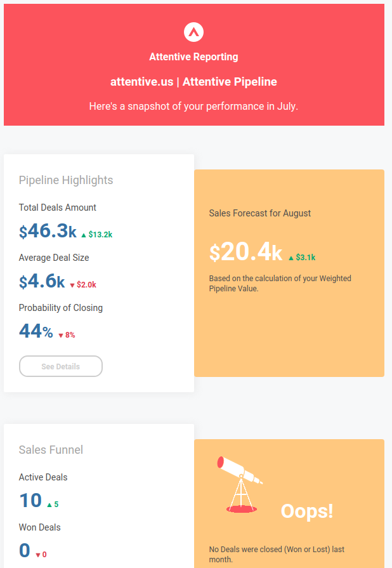Click green up arrow beside $13.2k
The height and width of the screenshot is (568, 392).
pyautogui.click(x=84, y=235)
